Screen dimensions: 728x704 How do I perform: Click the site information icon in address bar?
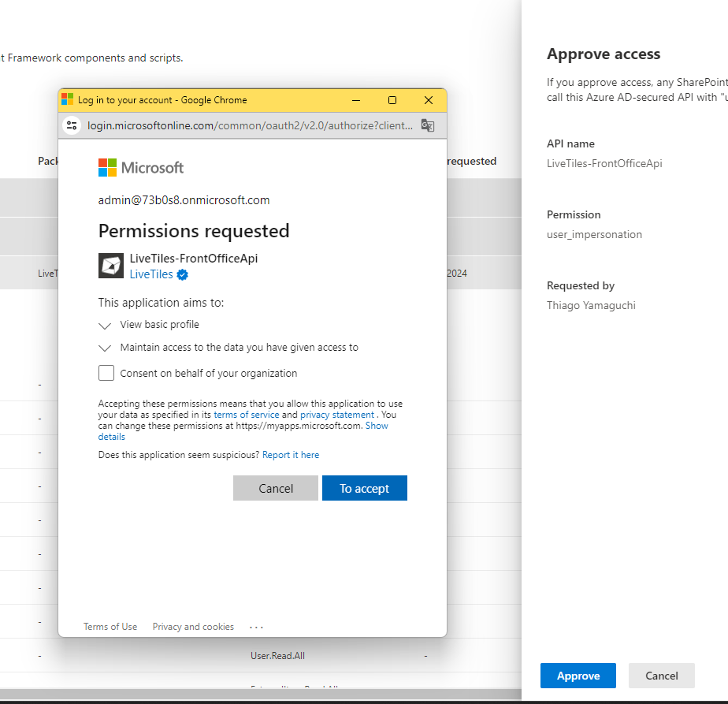point(72,125)
